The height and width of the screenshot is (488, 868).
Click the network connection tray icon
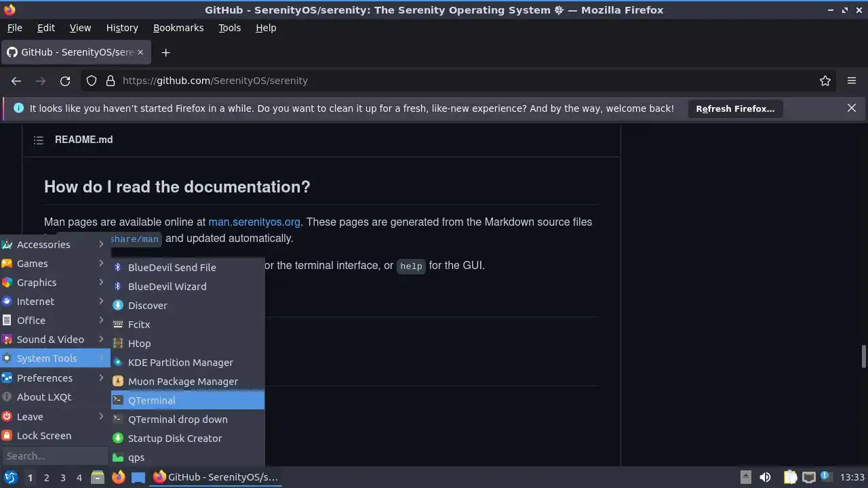point(808,477)
